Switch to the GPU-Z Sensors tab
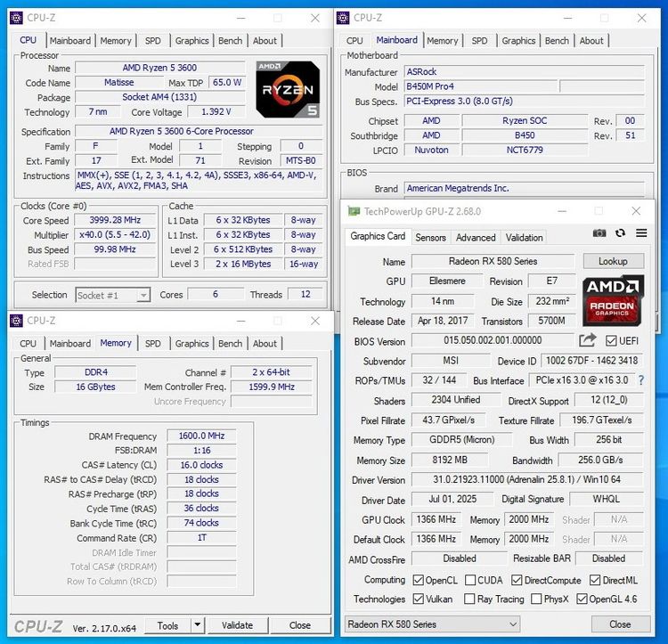This screenshot has width=668, height=644. click(x=430, y=238)
